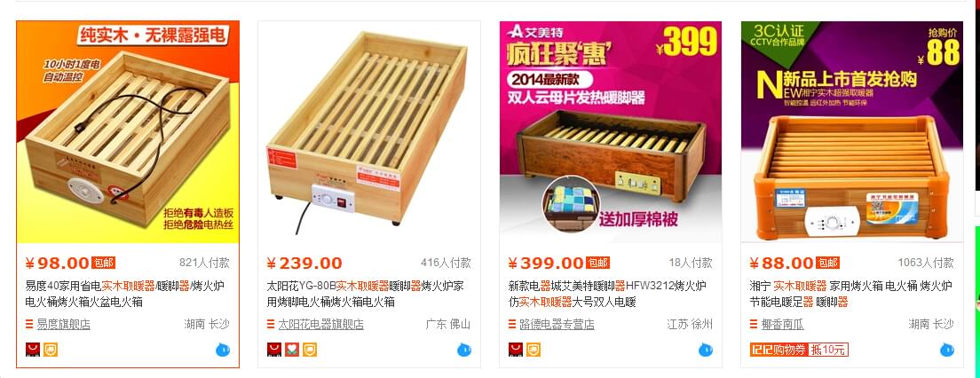Visit the 易度旗舰店 store link
Viewport: 980px width, 378px height.
point(64,325)
